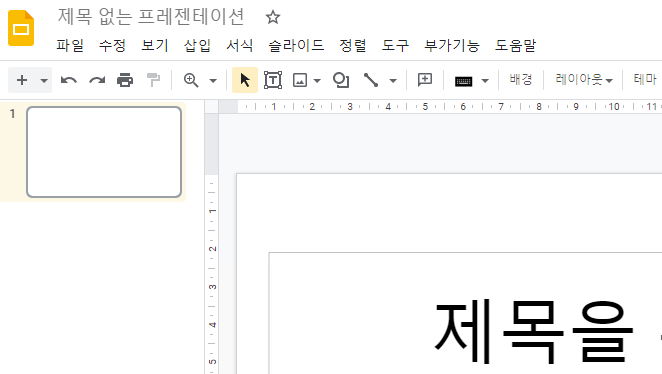This screenshot has height=374, width=662.
Task: Click the 테마 button
Action: (x=645, y=79)
